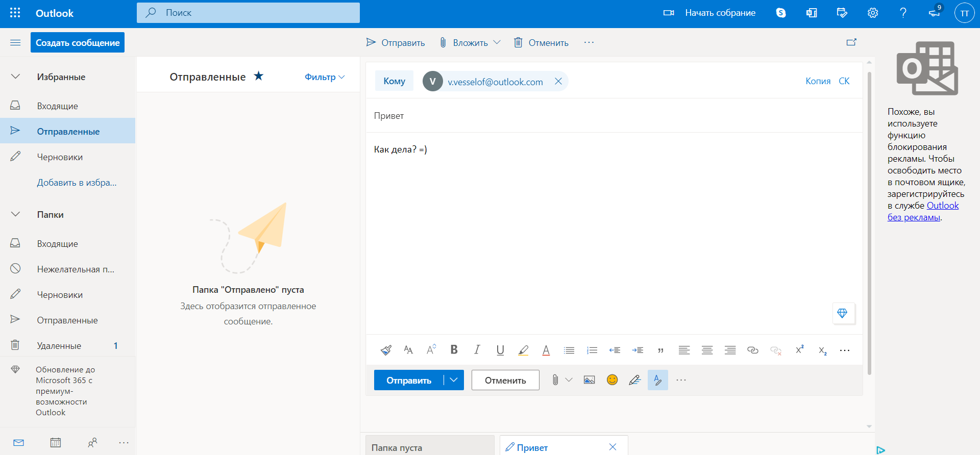The width and height of the screenshot is (980, 455).
Task: Collapse the Избранные folder group
Action: pos(16,77)
